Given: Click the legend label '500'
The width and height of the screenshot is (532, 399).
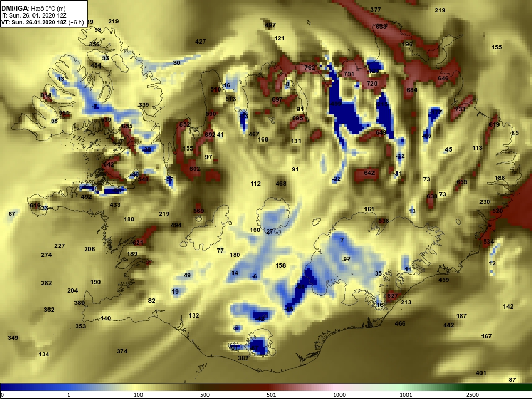Looking at the screenshot, I should (205, 395).
